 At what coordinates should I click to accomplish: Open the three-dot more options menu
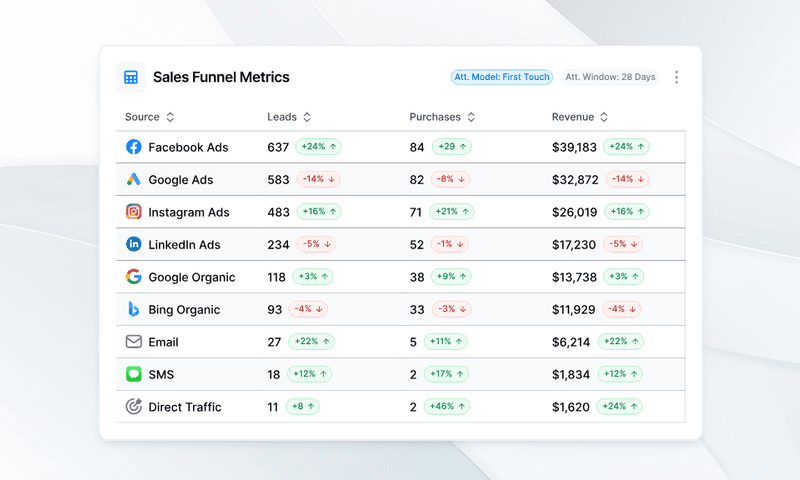click(677, 77)
